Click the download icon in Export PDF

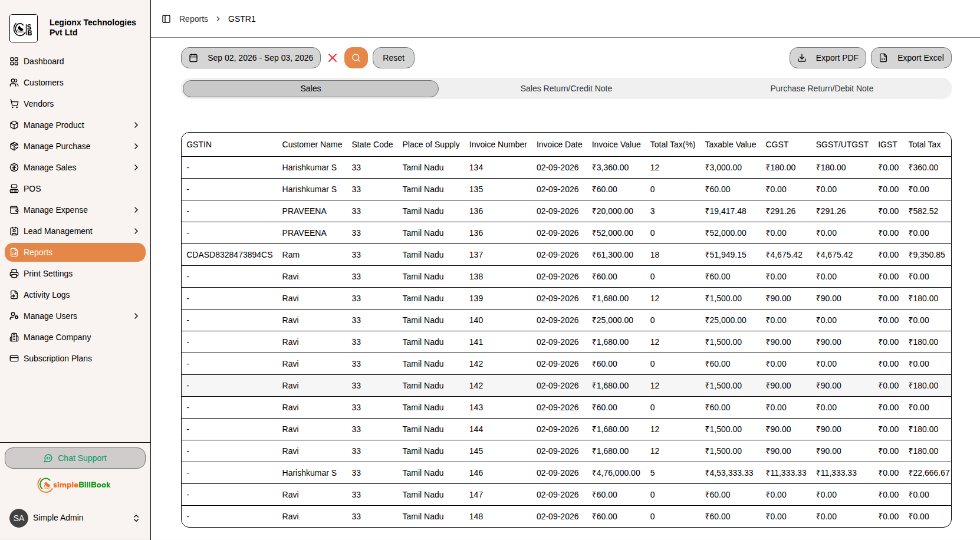coord(802,58)
